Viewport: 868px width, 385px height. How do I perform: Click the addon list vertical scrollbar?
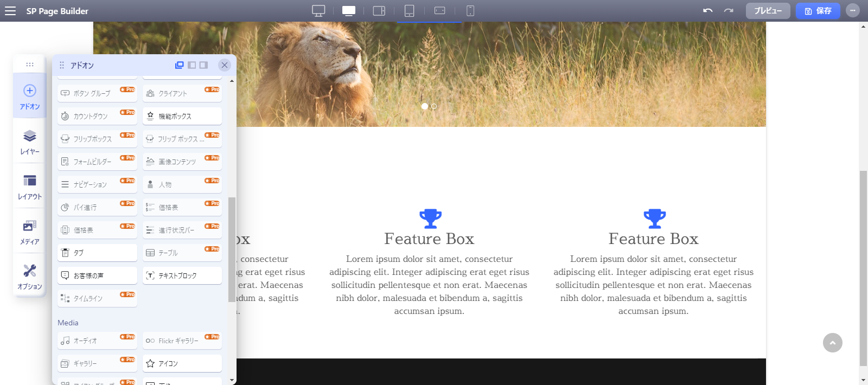coord(232,249)
